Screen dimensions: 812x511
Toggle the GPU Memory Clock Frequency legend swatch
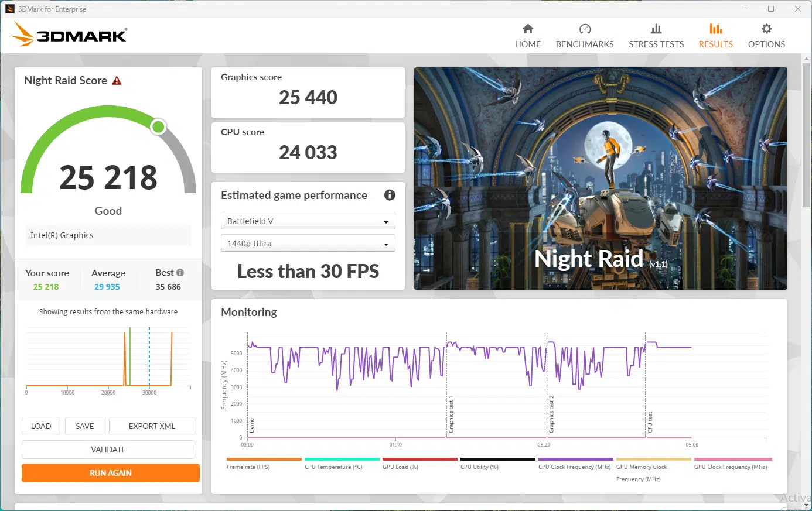(653, 459)
